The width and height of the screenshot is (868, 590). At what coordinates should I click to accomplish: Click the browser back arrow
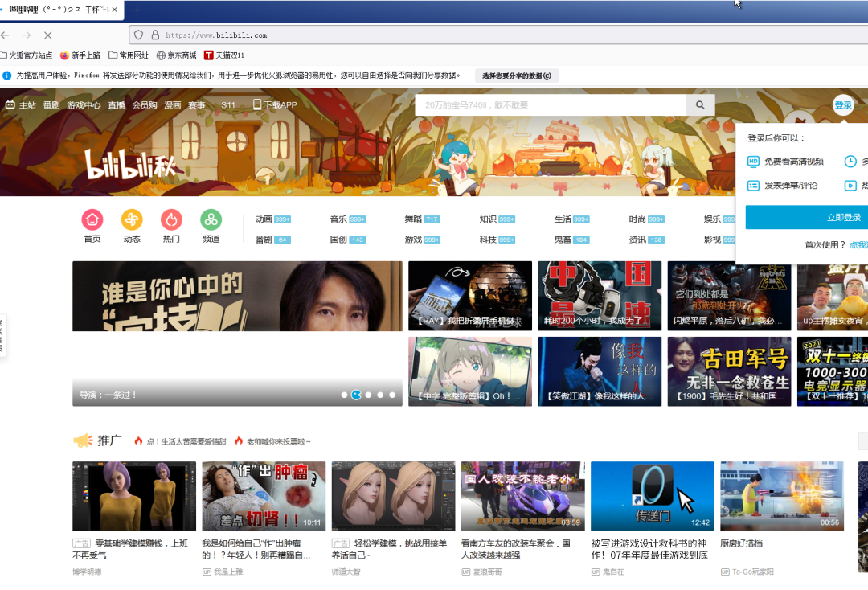pyautogui.click(x=5, y=35)
